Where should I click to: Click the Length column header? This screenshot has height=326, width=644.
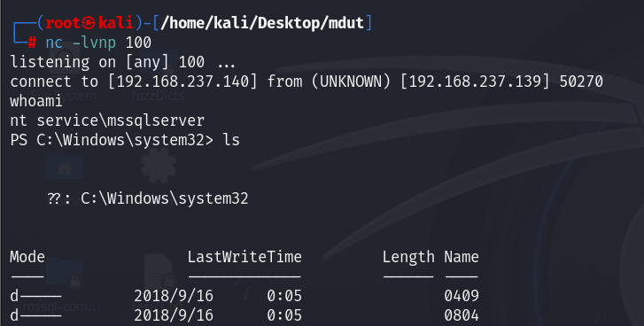click(408, 257)
